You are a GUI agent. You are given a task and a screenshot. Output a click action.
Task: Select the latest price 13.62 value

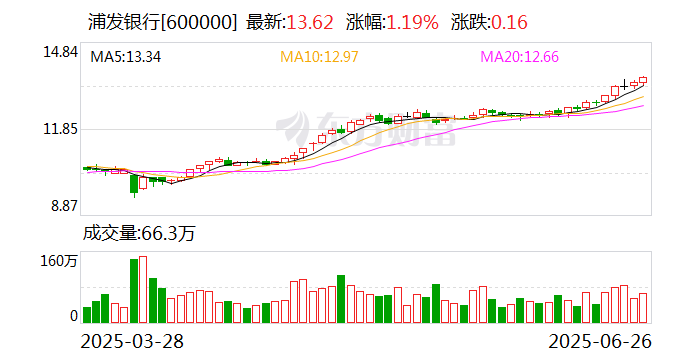[x=310, y=22]
